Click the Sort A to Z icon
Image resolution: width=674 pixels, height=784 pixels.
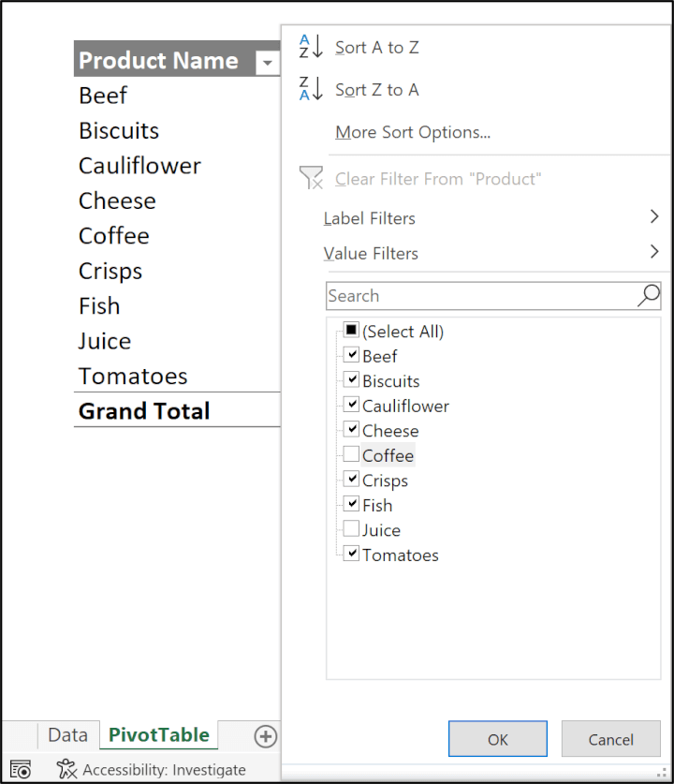(309, 47)
